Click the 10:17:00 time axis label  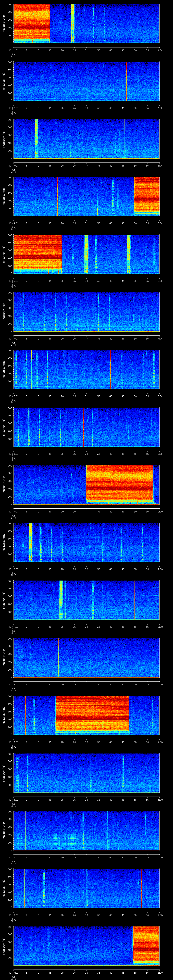click(13, 972)
